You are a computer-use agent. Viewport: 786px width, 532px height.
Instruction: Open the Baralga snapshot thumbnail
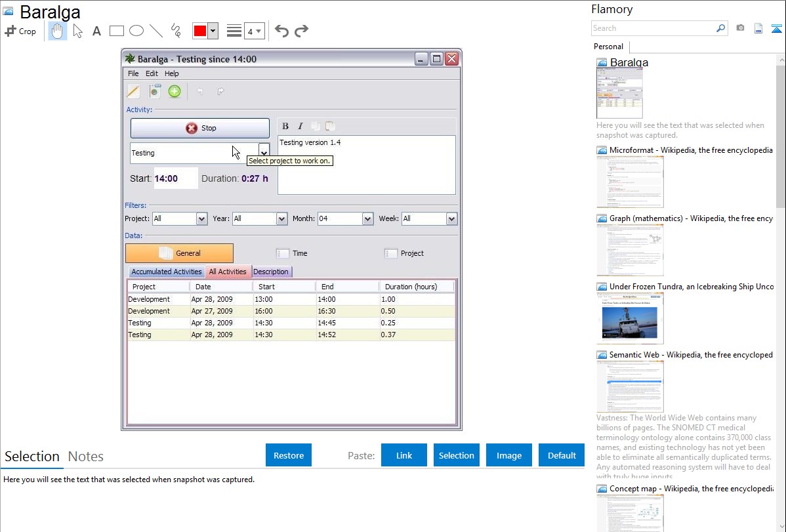coord(619,94)
